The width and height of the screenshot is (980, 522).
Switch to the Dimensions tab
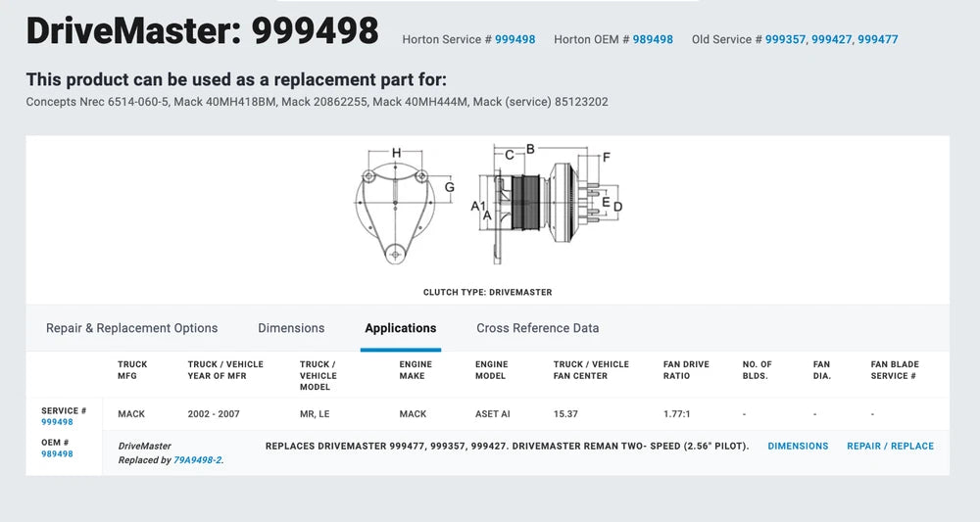[291, 328]
